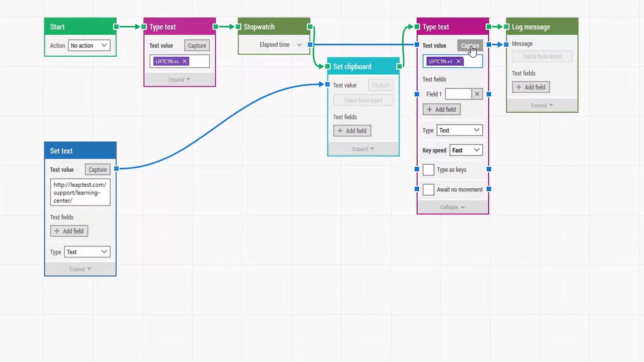Screen dimensions: 644x362
Task: Click the plus Add field icon in Set text
Action: 57,231
